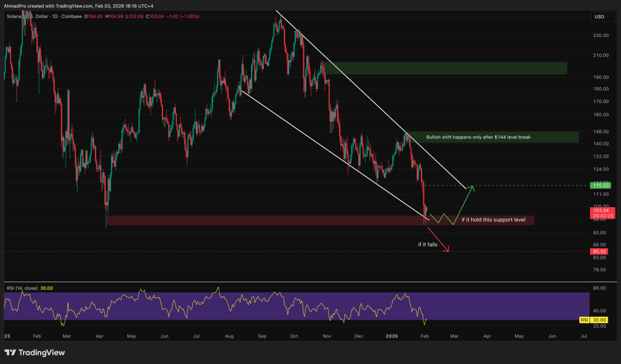Click the 230.00 level on price axis

(600, 36)
